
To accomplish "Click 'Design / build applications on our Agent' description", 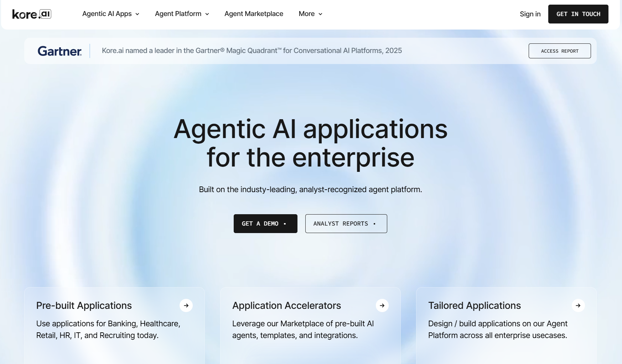I will coord(498,329).
